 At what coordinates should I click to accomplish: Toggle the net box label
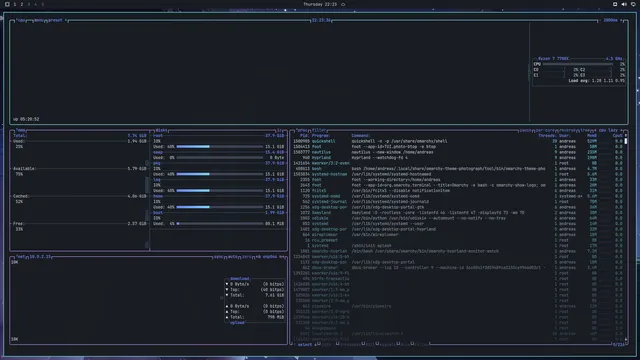[x=21, y=257]
